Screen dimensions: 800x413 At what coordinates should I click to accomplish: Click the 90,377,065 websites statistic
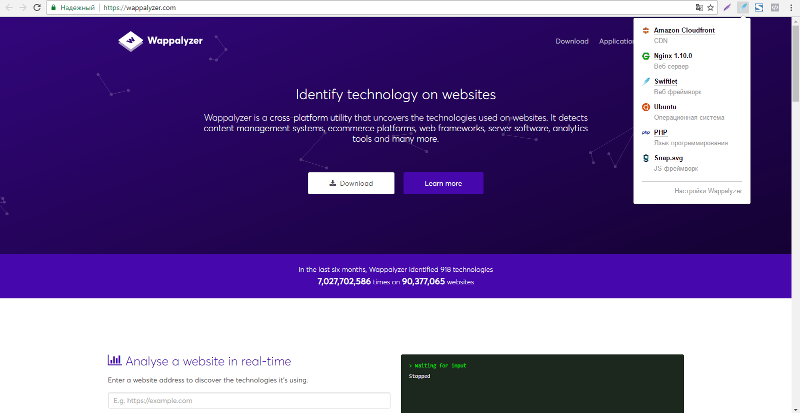[423, 281]
